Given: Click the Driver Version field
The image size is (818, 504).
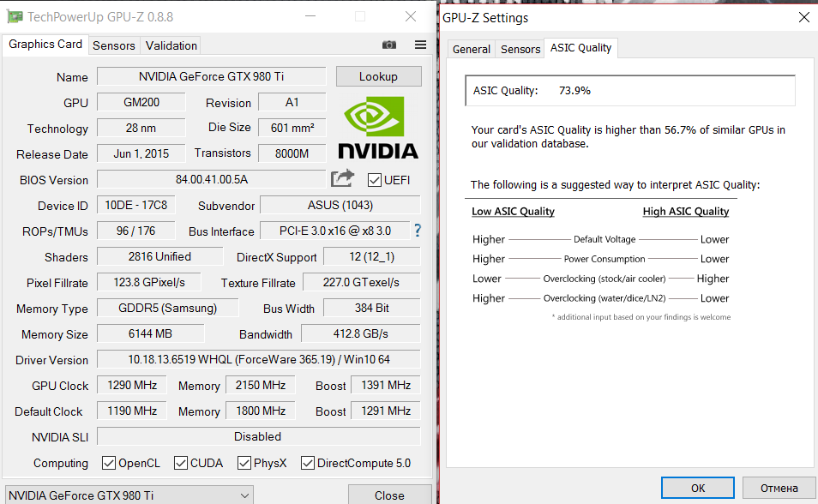Looking at the screenshot, I should (259, 359).
